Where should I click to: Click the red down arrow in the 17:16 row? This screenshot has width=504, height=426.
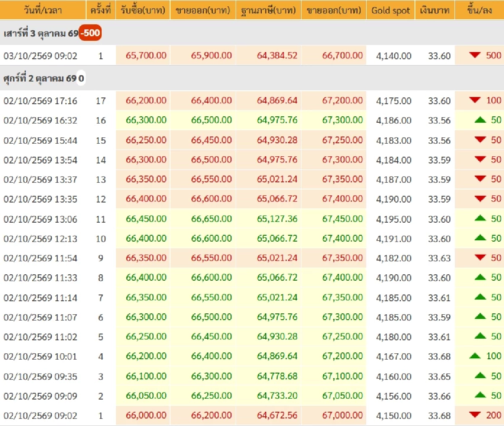(475, 100)
